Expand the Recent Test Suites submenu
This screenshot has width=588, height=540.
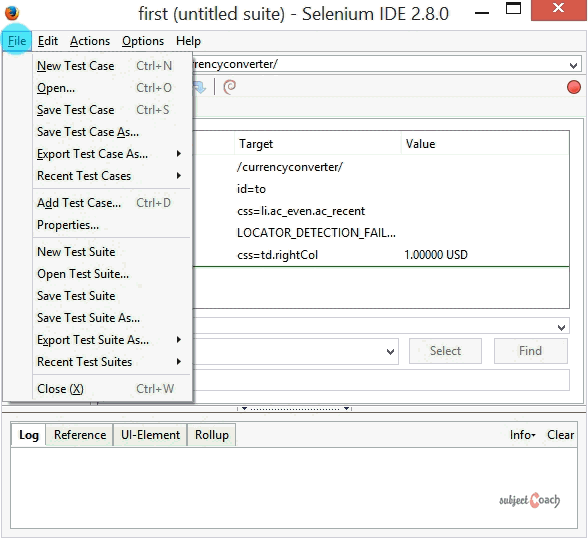pos(112,362)
